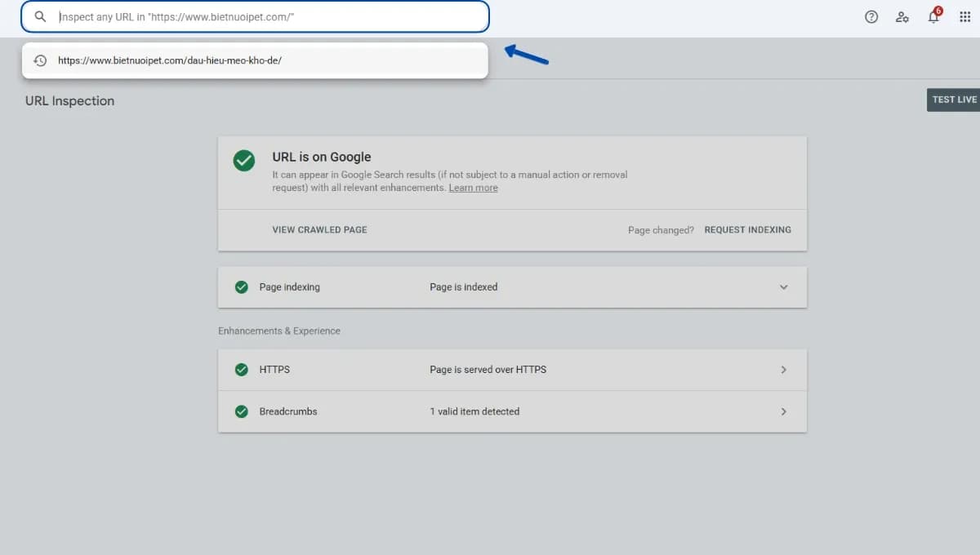
Task: Open users and settings icon
Action: point(902,16)
